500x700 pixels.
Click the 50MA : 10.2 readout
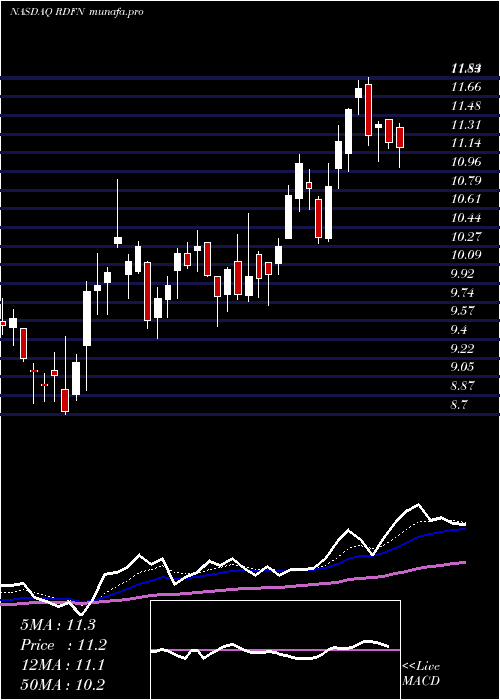(x=62, y=685)
